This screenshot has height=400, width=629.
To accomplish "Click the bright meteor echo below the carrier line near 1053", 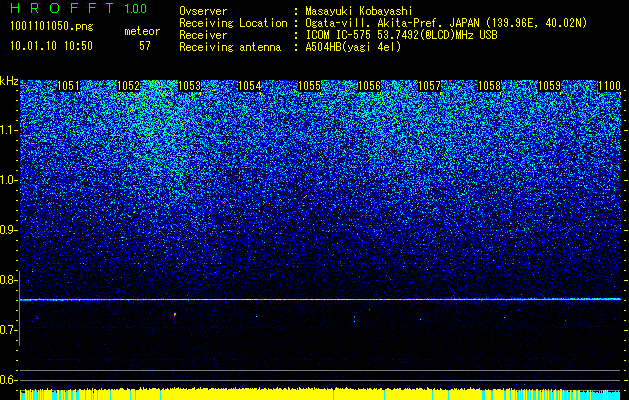I will [x=175, y=314].
